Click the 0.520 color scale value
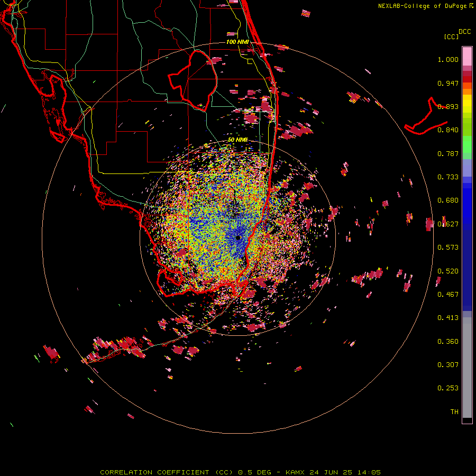The width and height of the screenshot is (476, 476). click(448, 271)
